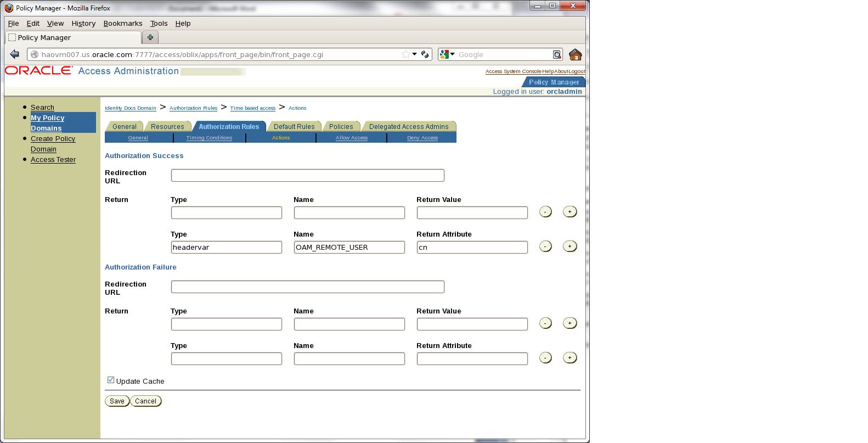Open the Deny Access sub-tab
868x443 pixels.
(422, 138)
